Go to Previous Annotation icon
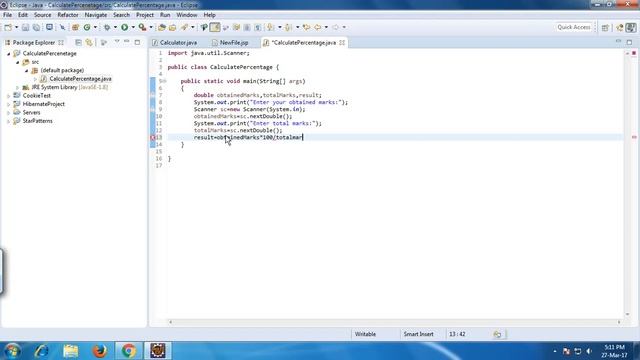The image size is (640, 360). 288,27
